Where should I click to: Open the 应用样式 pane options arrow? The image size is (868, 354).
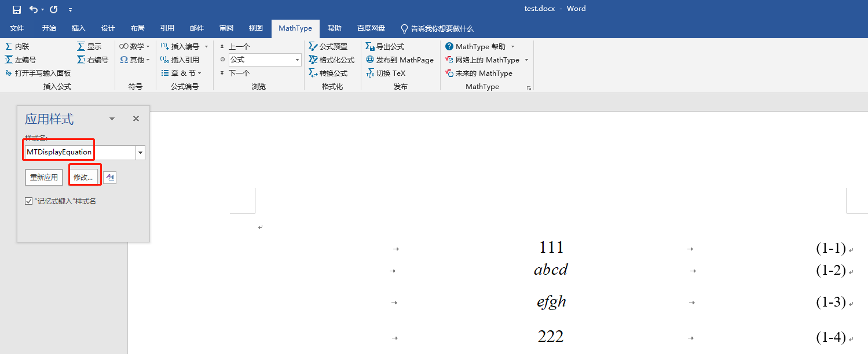(x=112, y=119)
